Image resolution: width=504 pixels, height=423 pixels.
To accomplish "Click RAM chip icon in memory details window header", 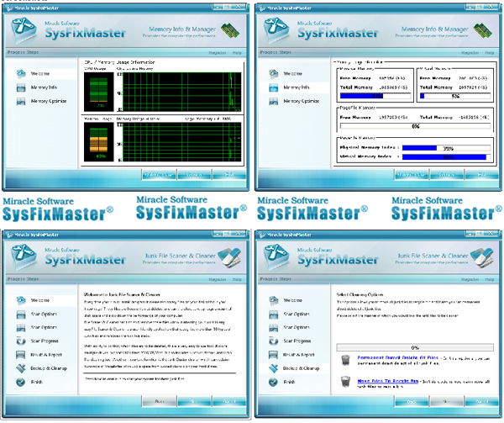I will (x=483, y=30).
